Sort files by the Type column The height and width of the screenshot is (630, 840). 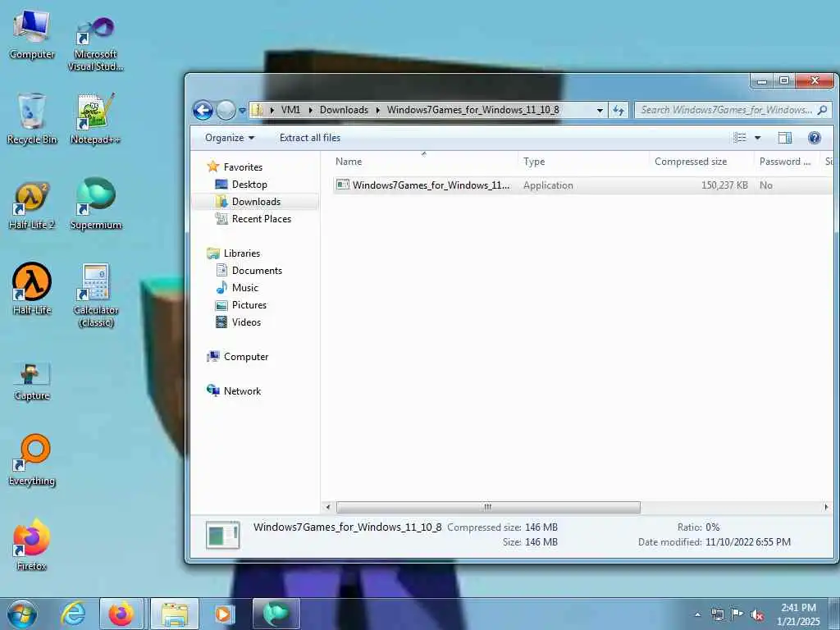(x=534, y=162)
